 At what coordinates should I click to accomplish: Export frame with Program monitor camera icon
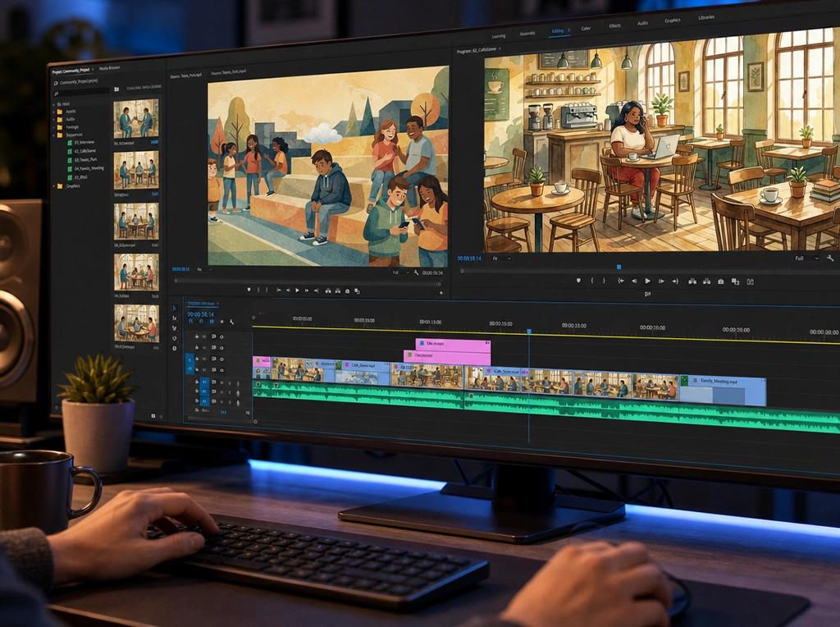[x=720, y=281]
